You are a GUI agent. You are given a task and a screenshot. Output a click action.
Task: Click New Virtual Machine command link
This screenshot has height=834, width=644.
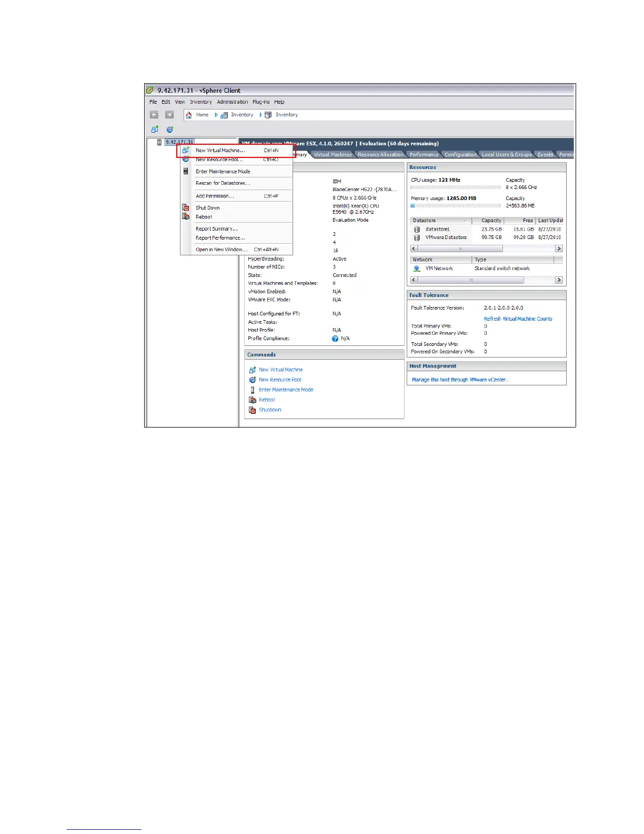[x=280, y=370]
